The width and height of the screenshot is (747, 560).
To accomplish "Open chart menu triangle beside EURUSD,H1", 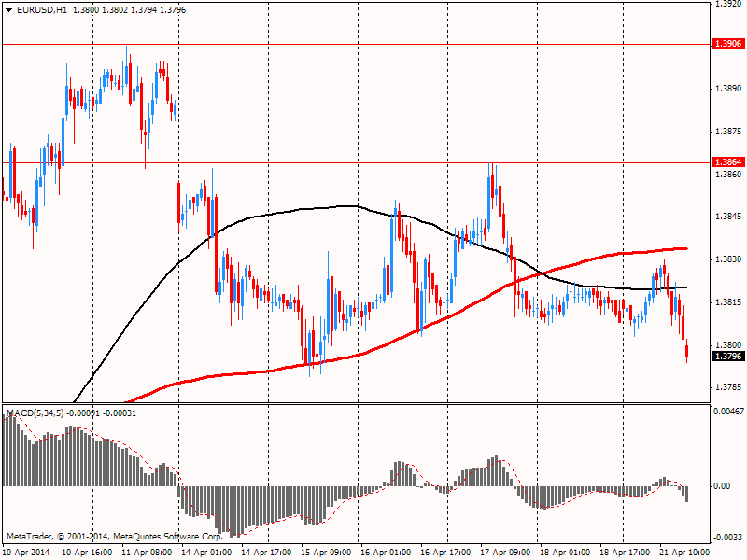I will [x=9, y=10].
